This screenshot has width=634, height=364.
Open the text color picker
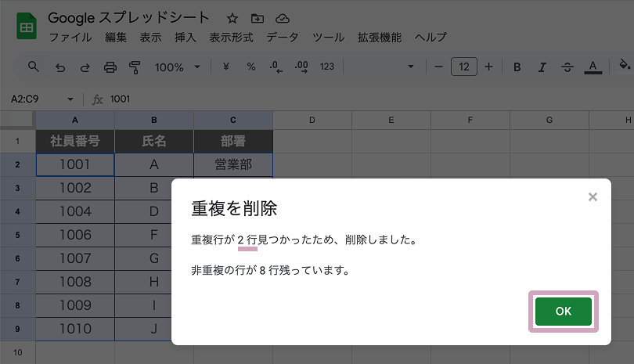point(593,67)
